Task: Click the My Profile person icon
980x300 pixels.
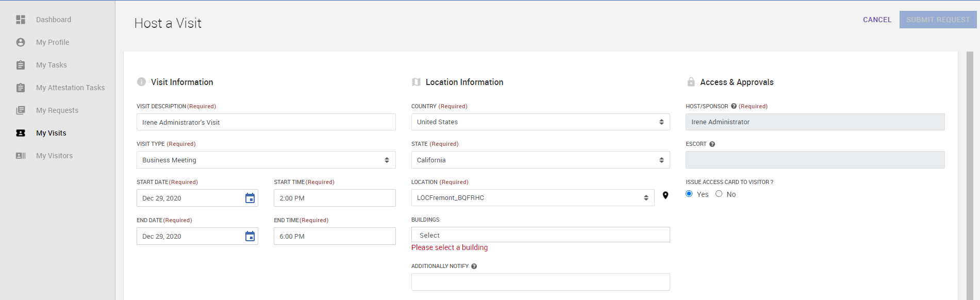Action: point(21,42)
